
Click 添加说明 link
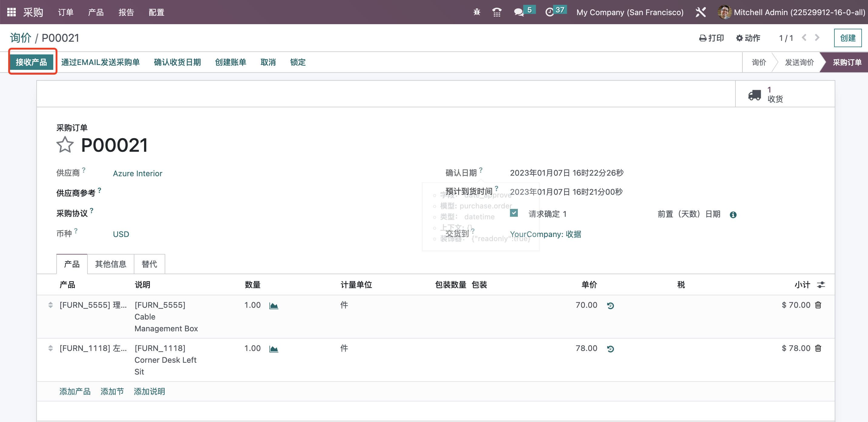click(149, 391)
